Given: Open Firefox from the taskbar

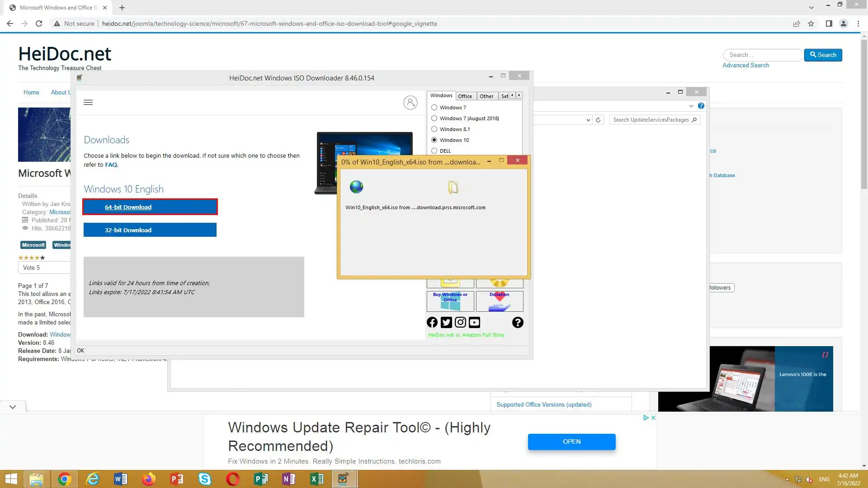Looking at the screenshot, I should point(148,479).
